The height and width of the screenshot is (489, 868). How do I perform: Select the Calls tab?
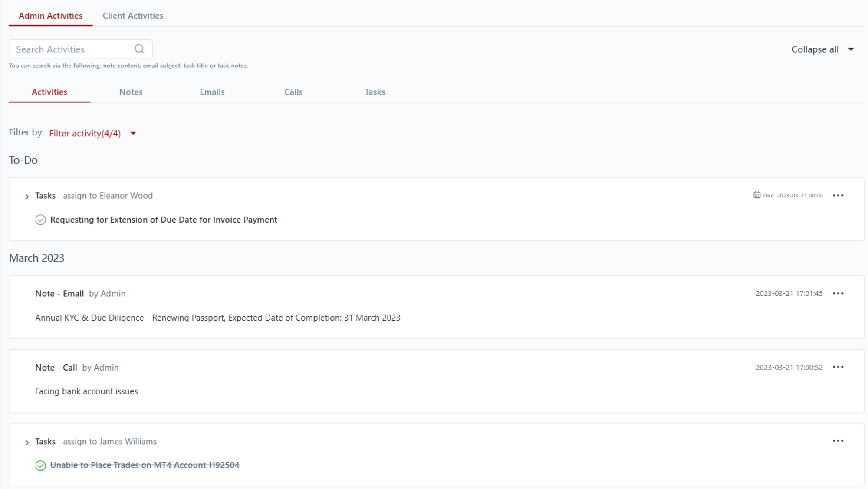[x=293, y=92]
